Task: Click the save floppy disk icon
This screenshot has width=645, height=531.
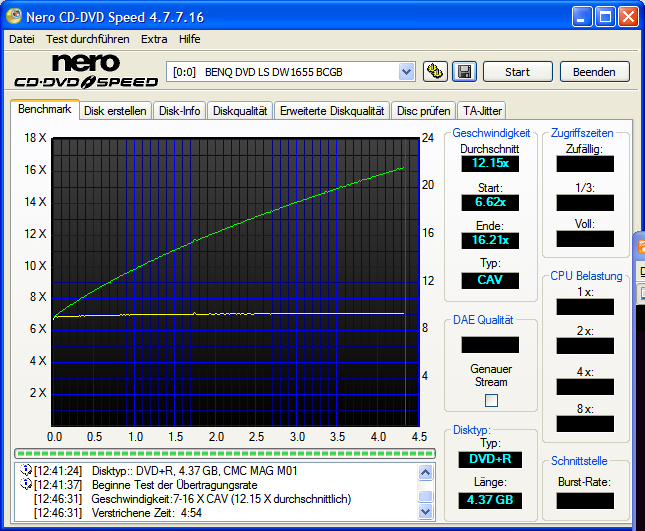Action: coord(464,72)
